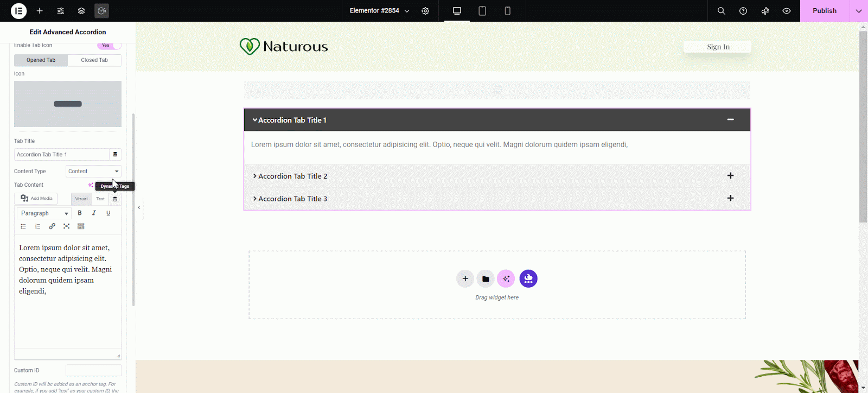Click the Sign In button
The image size is (868, 393).
tap(717, 47)
